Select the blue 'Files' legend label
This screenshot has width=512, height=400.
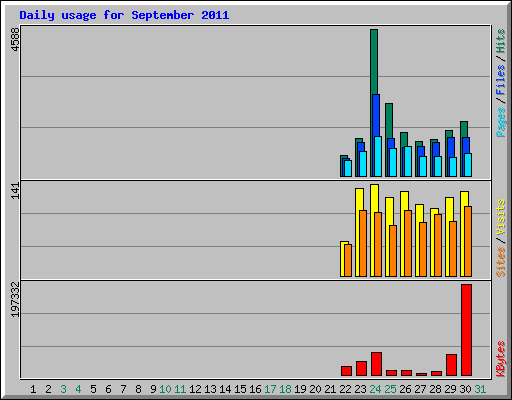[x=500, y=80]
